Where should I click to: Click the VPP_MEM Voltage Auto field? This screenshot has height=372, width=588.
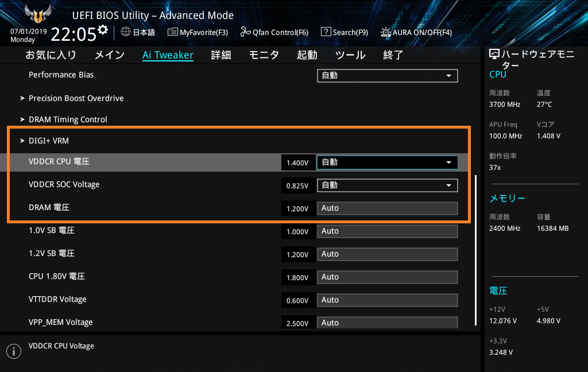coord(388,323)
